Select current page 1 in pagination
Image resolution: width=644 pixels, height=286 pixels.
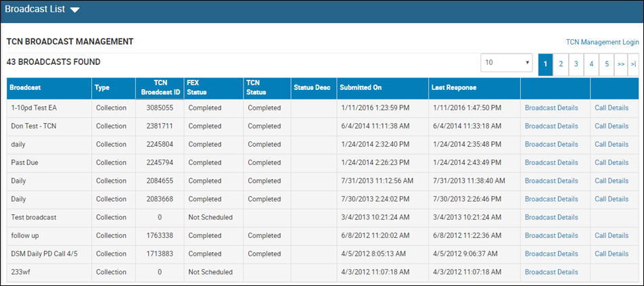[x=545, y=64]
